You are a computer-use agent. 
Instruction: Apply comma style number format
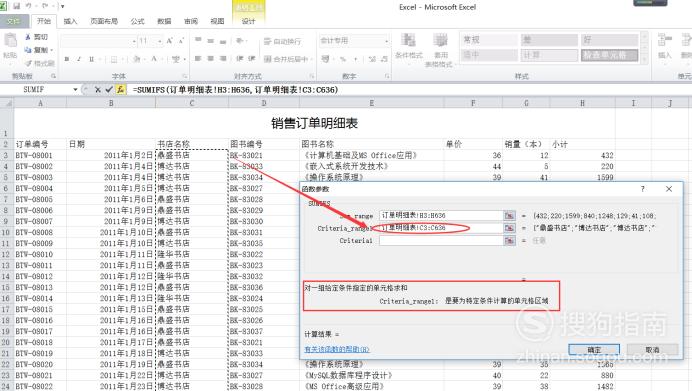[355, 59]
